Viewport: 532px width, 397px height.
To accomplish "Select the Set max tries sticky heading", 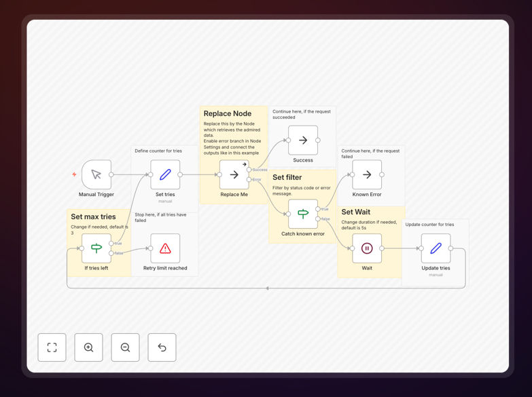I will point(93,216).
